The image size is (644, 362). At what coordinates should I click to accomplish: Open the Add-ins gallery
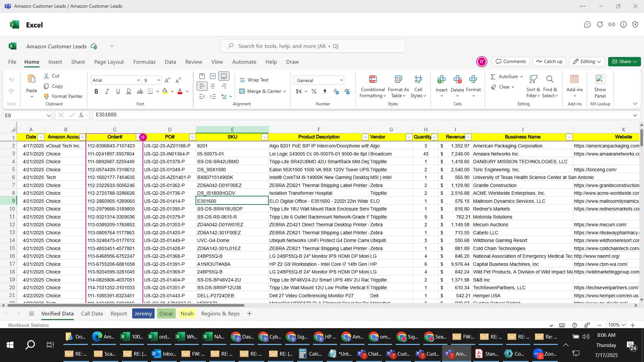(x=575, y=86)
